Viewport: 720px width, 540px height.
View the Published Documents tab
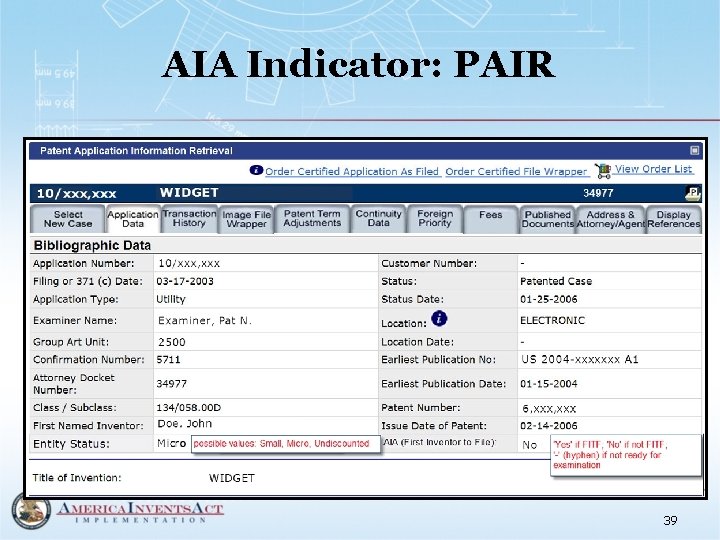(x=547, y=219)
